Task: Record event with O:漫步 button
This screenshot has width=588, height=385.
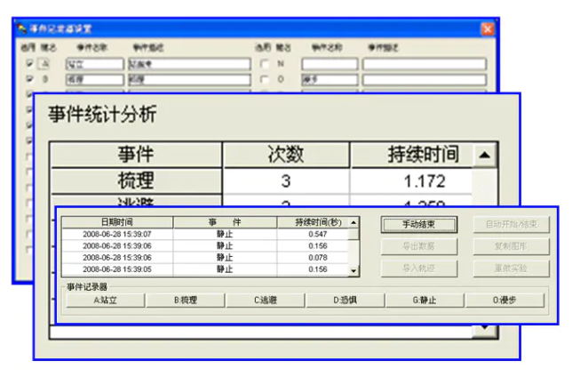Action: click(x=505, y=301)
